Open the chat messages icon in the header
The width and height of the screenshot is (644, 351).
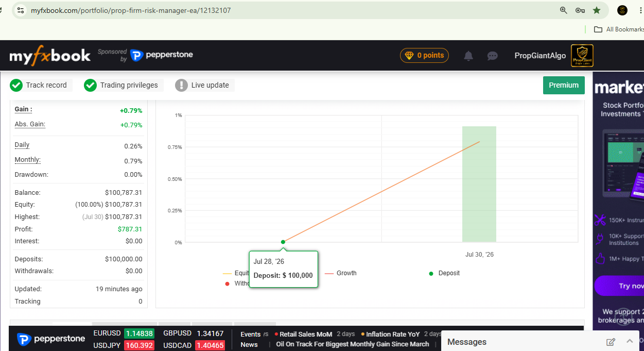(493, 56)
